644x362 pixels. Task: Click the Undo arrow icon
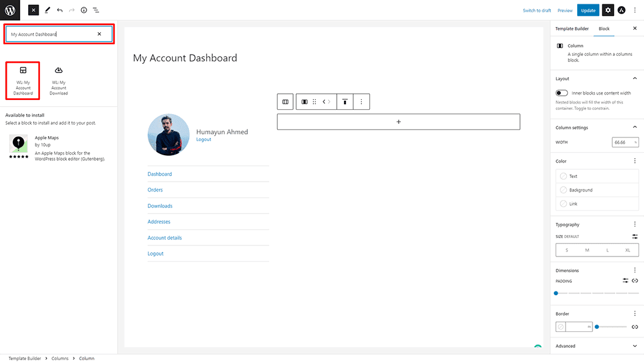click(x=59, y=10)
